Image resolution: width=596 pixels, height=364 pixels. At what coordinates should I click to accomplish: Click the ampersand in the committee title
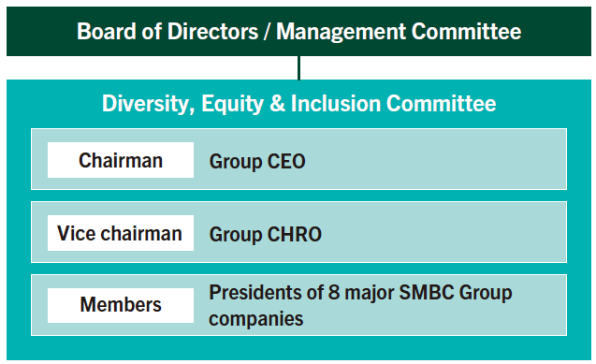(278, 104)
